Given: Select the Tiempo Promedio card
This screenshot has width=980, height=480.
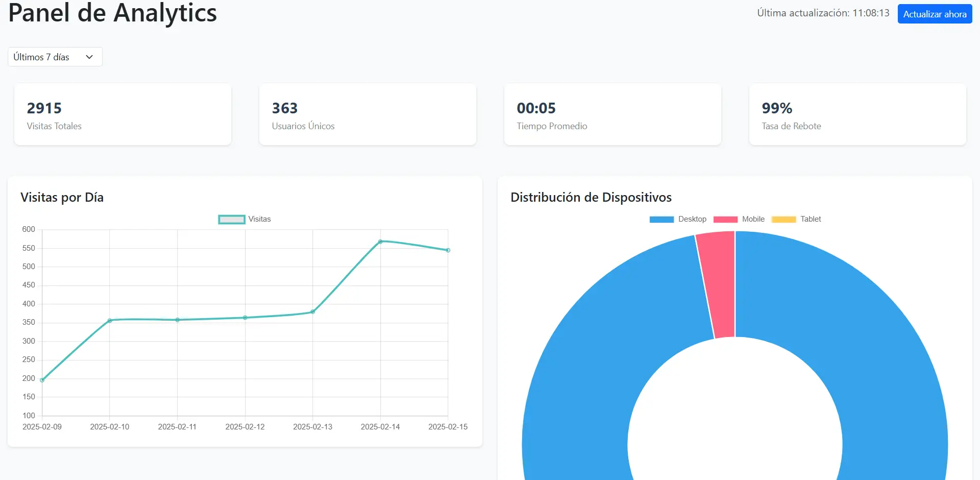Looking at the screenshot, I should [x=612, y=114].
